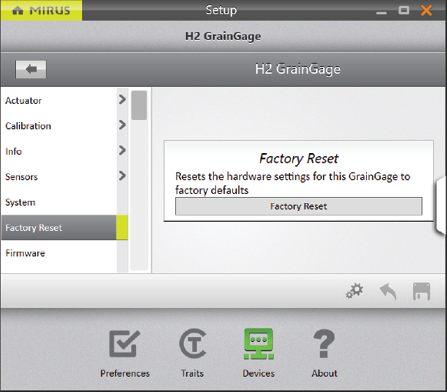447x392 pixels.
Task: Expand the Info chevron
Action: [122, 150]
